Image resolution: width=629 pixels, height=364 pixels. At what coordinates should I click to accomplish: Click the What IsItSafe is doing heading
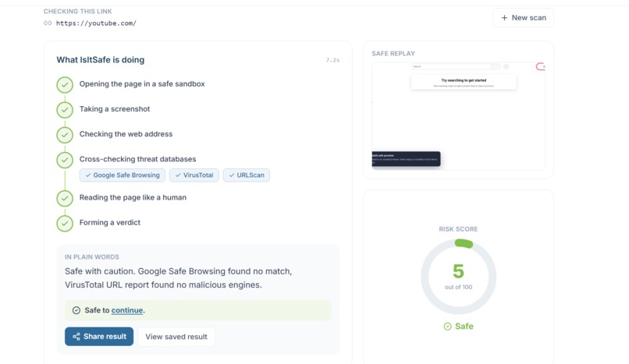point(101,60)
